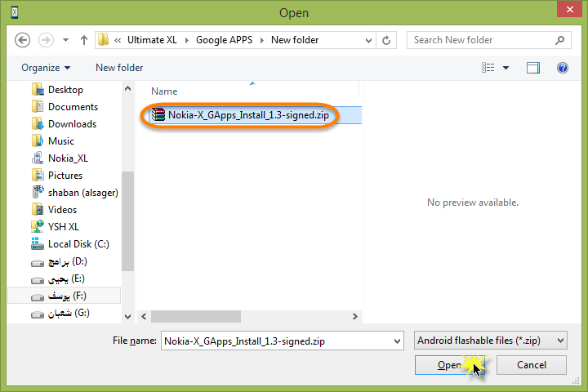Click application icon in title bar
588x392 pixels.
tap(14, 12)
